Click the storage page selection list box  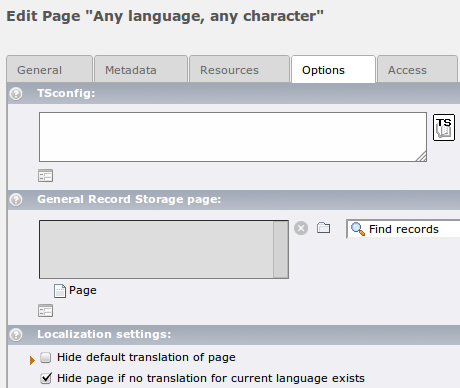(x=164, y=249)
